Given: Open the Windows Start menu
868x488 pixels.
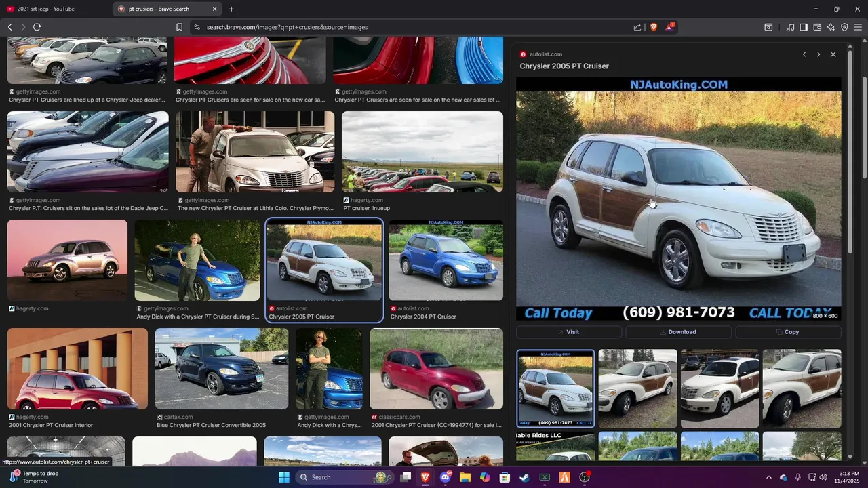Looking at the screenshot, I should coord(284,477).
